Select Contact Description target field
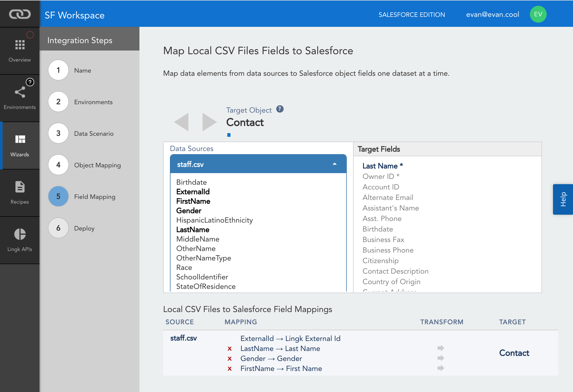 coord(395,271)
